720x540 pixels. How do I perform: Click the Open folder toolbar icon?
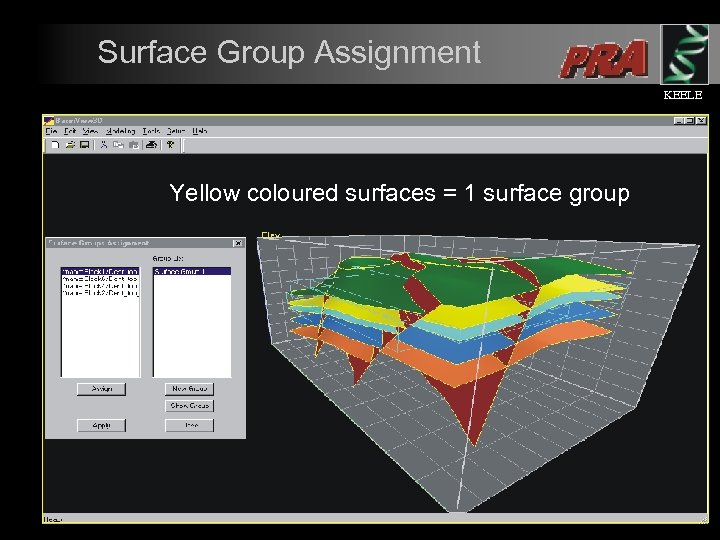[70, 145]
